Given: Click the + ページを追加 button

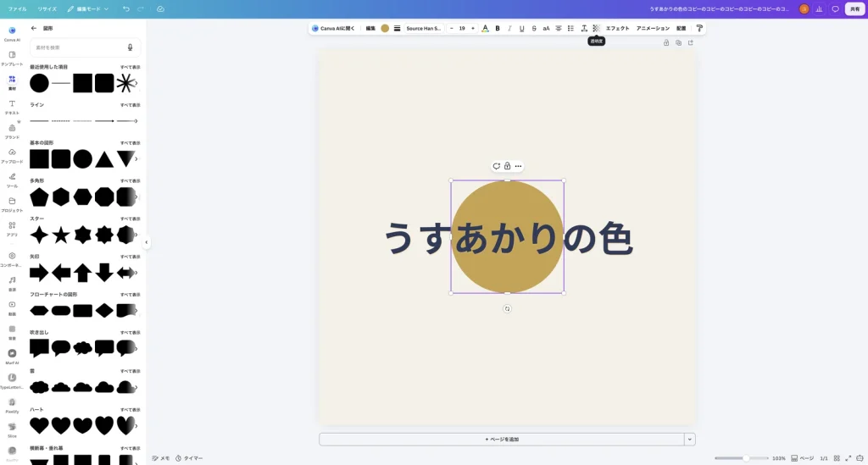Looking at the screenshot, I should tap(502, 439).
